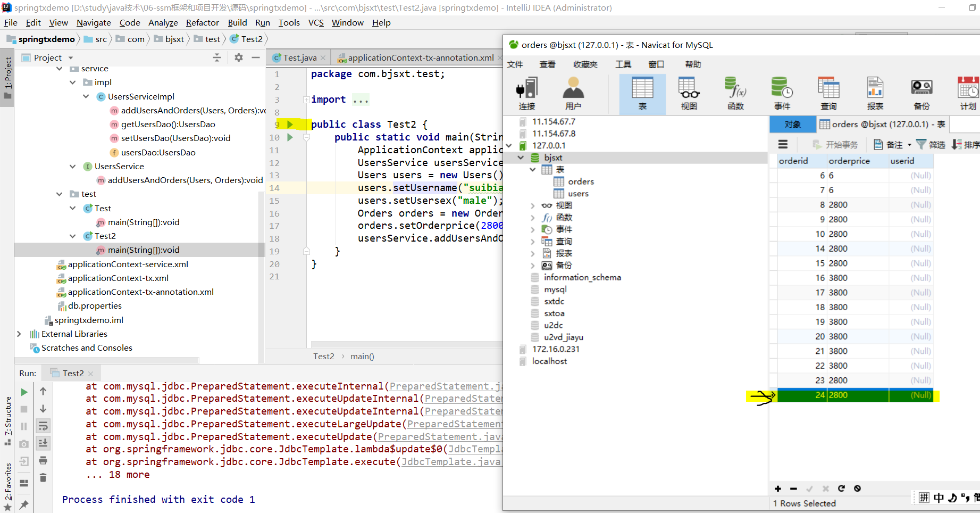
Task: Open Structure tool window sidebar tab
Action: pos(7,421)
